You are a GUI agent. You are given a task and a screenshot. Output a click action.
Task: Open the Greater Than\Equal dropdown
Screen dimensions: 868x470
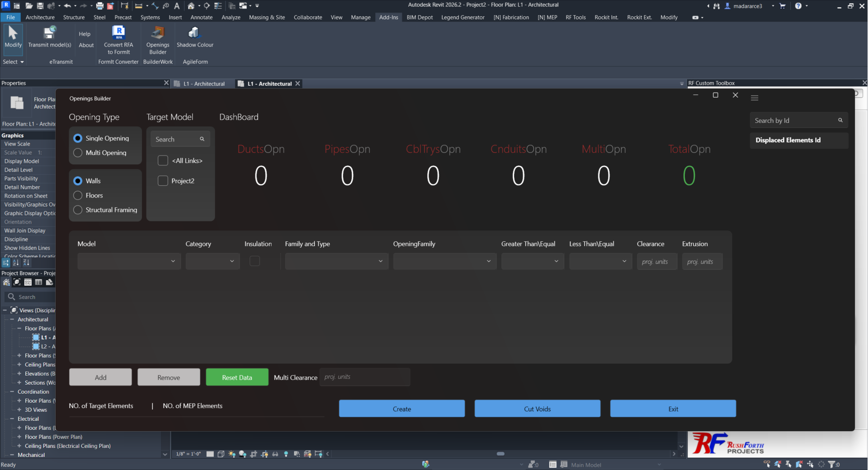click(x=533, y=261)
